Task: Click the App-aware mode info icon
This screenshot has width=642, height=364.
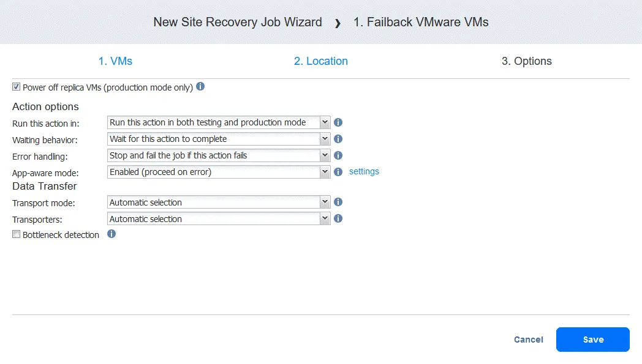Action: pos(338,172)
